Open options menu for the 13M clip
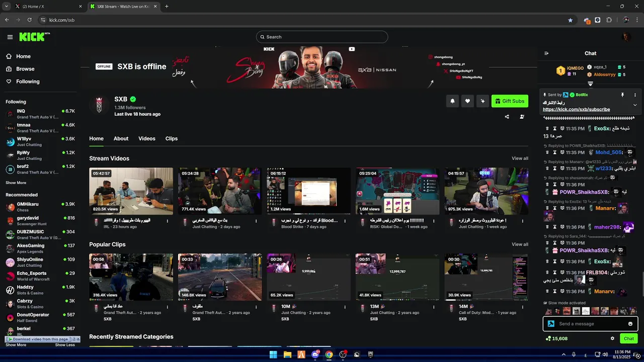The image size is (644, 362). point(434,307)
